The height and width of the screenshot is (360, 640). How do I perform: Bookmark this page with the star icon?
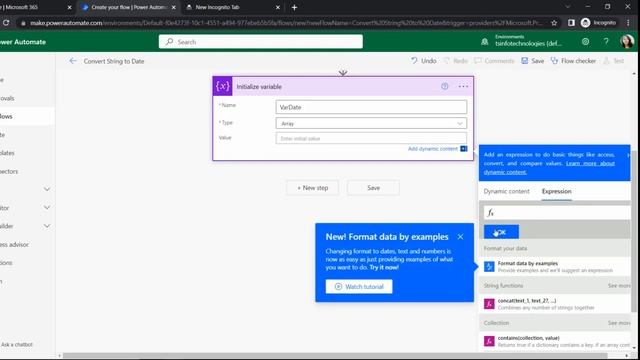(554, 23)
